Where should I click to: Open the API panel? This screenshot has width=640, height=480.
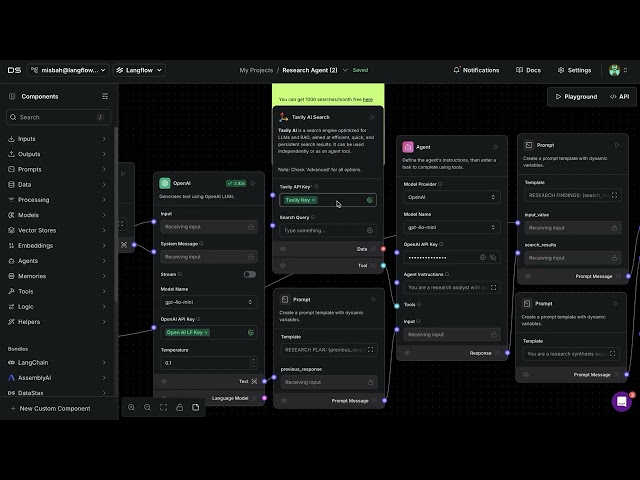point(619,97)
